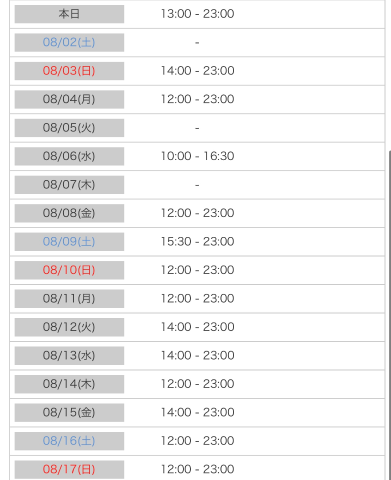Select the 08/17(日) date cell
Viewport: 391px width, 480px height.
[x=69, y=469]
